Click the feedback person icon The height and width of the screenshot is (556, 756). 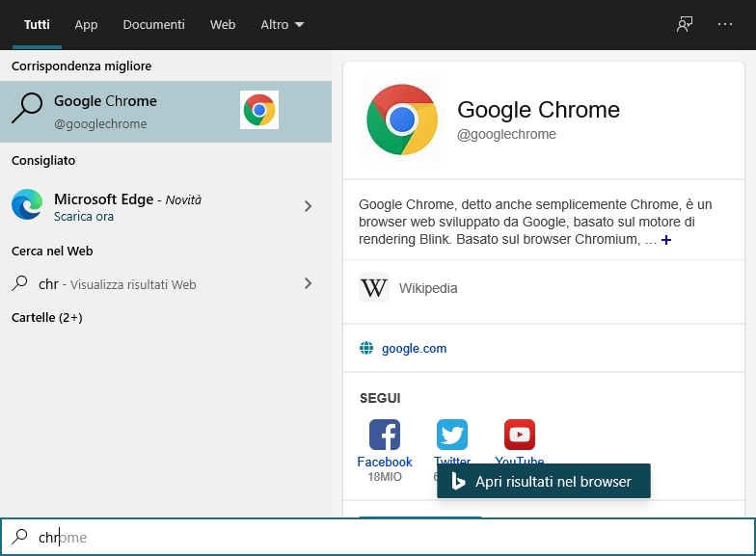685,24
